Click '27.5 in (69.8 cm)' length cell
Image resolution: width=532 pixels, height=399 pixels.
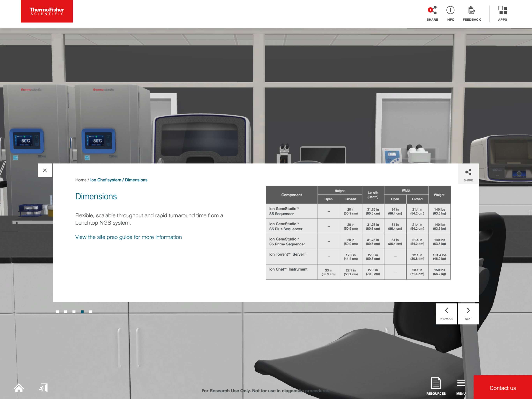click(x=373, y=257)
